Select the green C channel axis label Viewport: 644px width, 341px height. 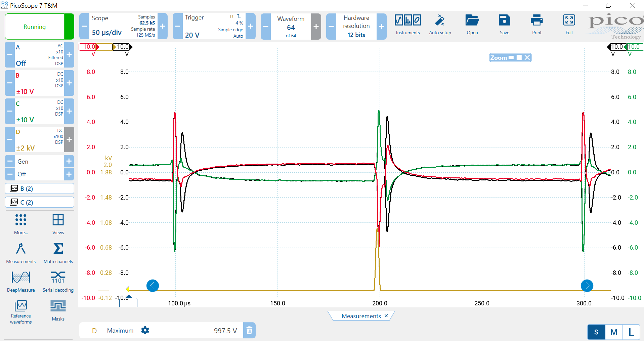click(634, 47)
